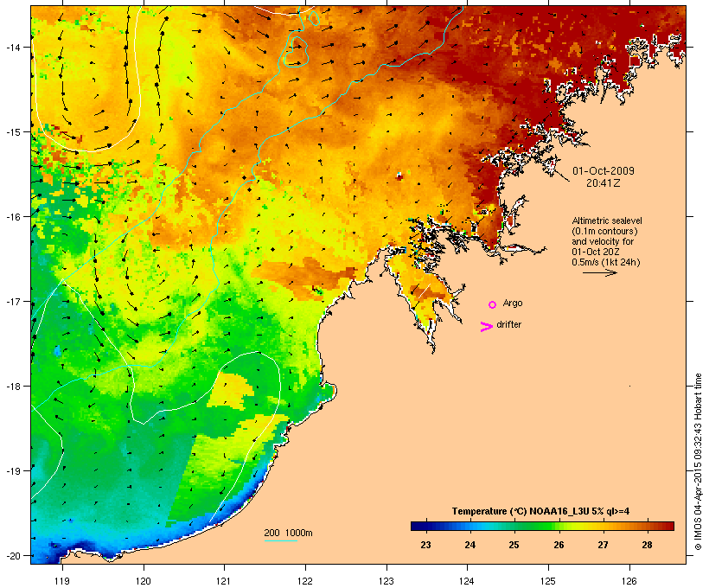Viewport: 709px width, 588px height.
Task: Click the '0.5m/s (1kt 24h)' text
Action: click(606, 262)
